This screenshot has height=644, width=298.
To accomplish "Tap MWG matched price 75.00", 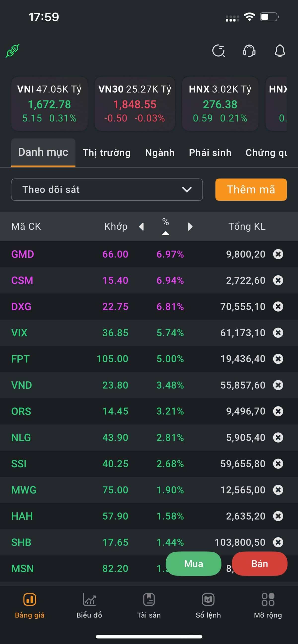I will click(115, 490).
